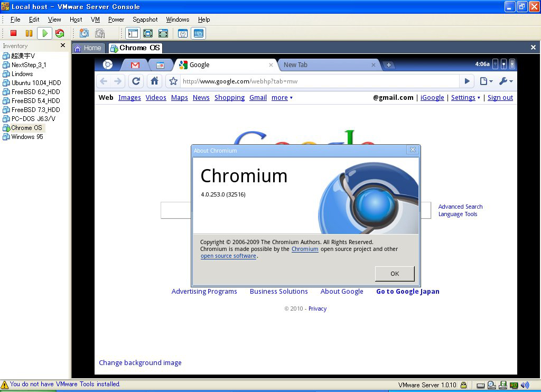Image resolution: width=541 pixels, height=392 pixels.
Task: Click the Chromium logo menu button
Action: (108, 64)
